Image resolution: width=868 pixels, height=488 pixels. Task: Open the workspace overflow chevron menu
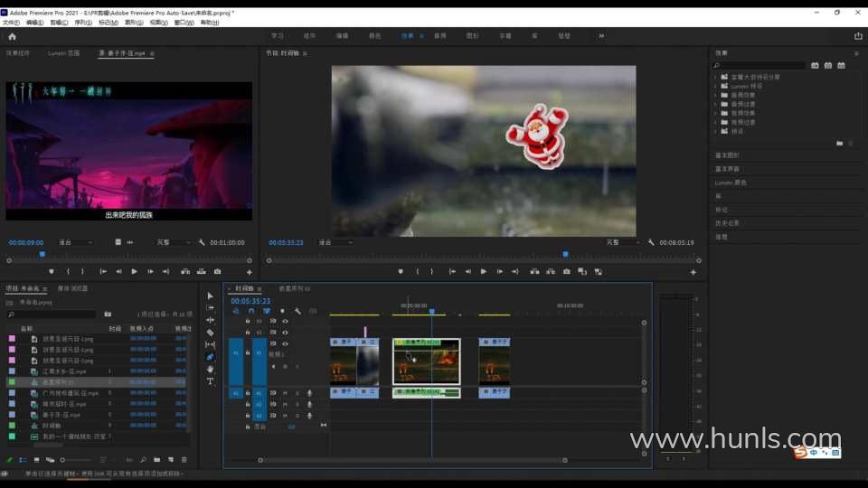pos(601,36)
